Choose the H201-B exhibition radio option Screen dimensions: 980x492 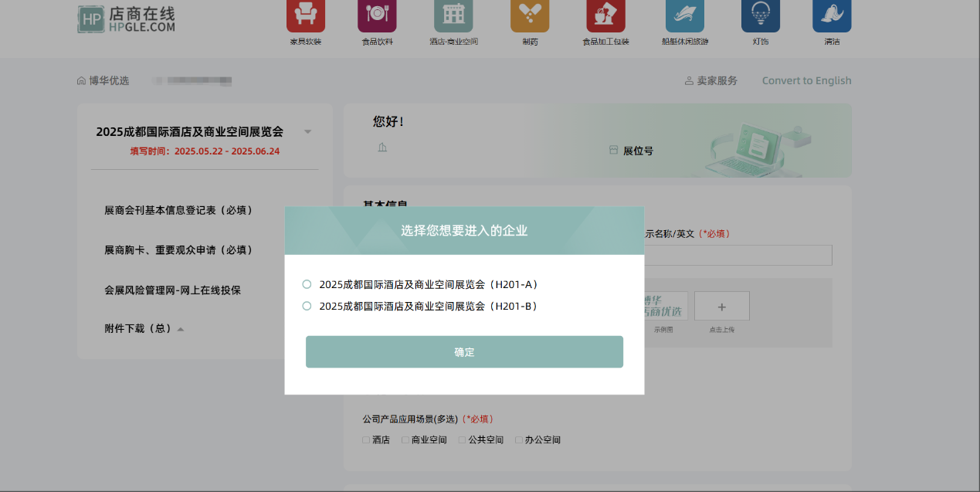[x=307, y=306]
